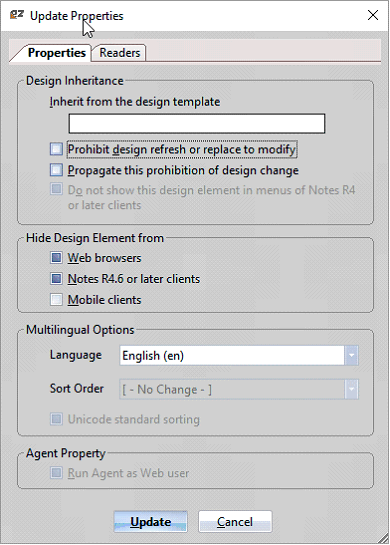Click the Update button
The width and height of the screenshot is (390, 545).
pyautogui.click(x=151, y=521)
